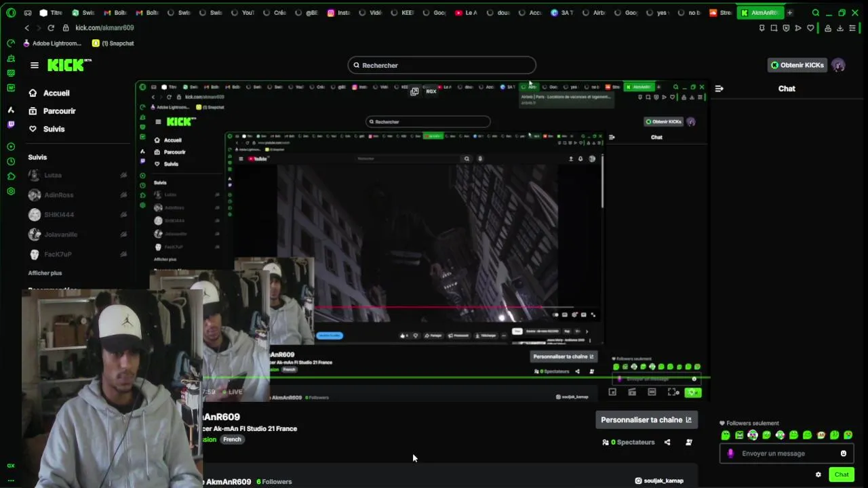Viewport: 868px width, 488px height.
Task: Switch to the 'Titre' browser tab
Action: (51, 12)
